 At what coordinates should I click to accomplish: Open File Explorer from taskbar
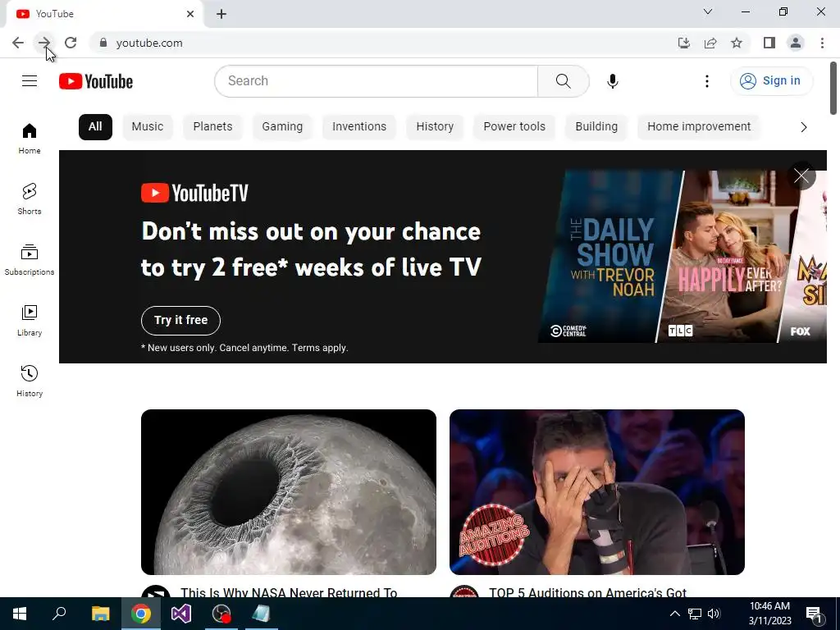click(x=100, y=614)
